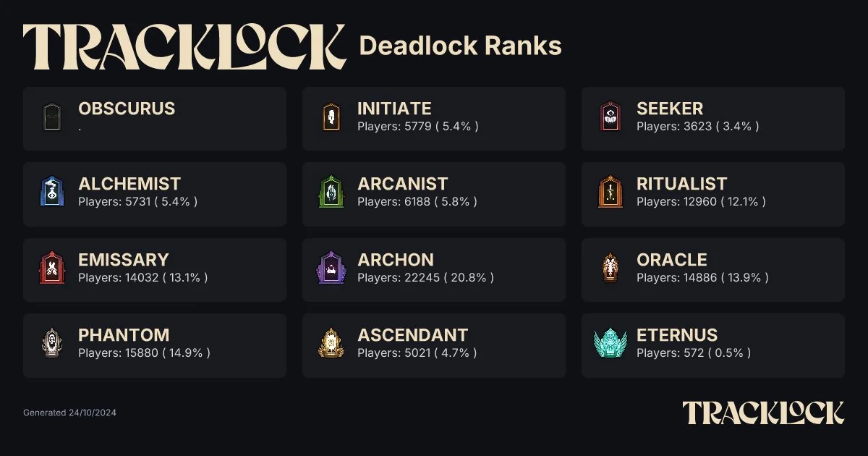Select the Oracle rank badge icon
The image size is (868, 456).
(x=610, y=268)
